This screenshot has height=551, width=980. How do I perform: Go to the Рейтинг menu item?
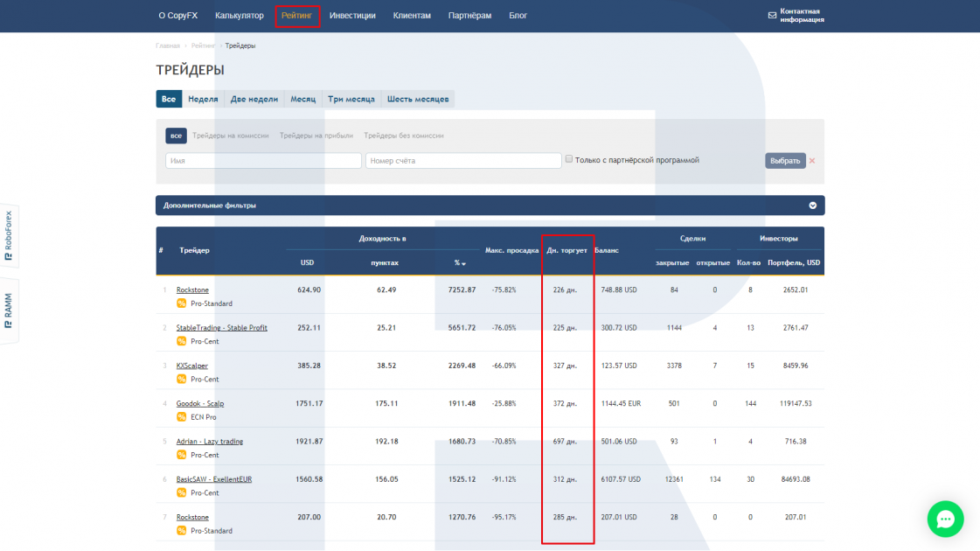point(297,16)
